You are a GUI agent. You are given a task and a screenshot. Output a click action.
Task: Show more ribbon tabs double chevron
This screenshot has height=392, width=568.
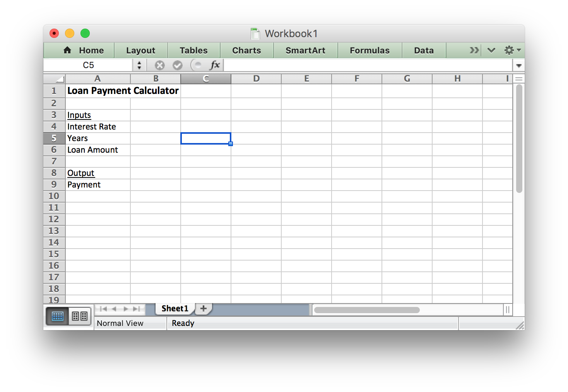pos(474,50)
